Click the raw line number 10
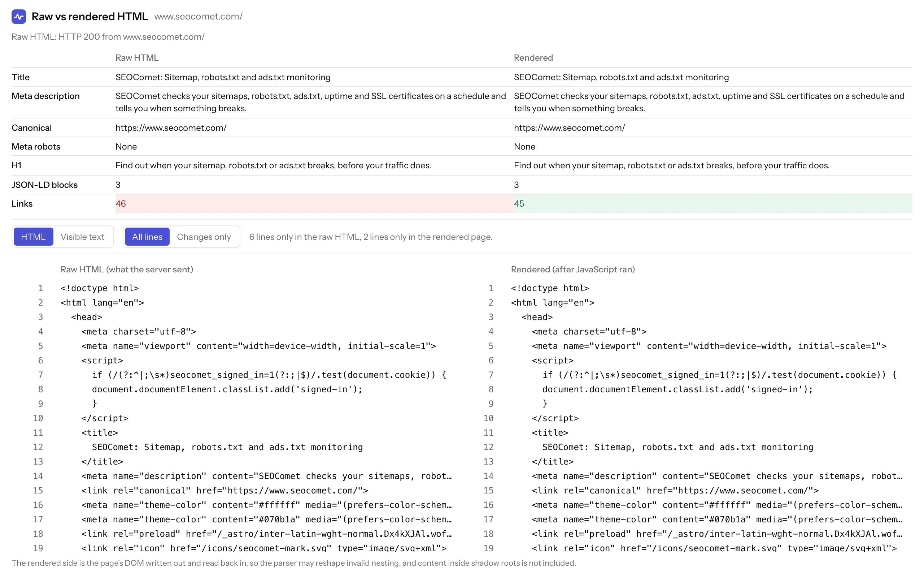 38,418
